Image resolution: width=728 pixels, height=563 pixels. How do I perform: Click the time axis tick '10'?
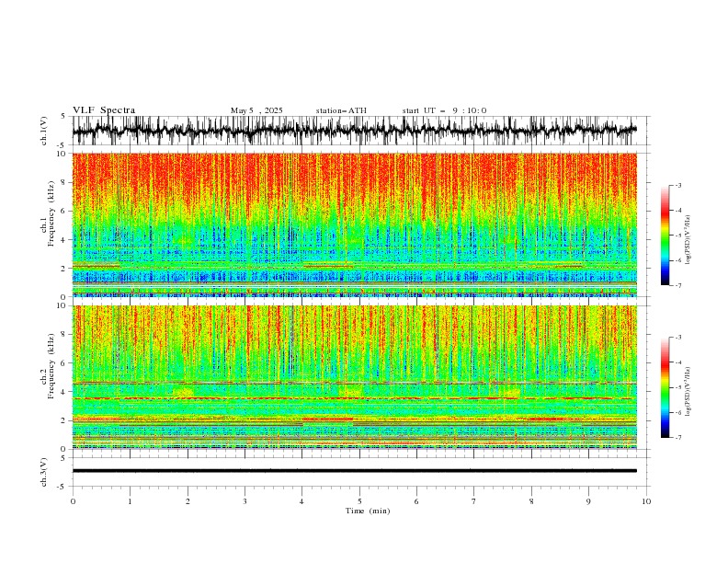646,501
